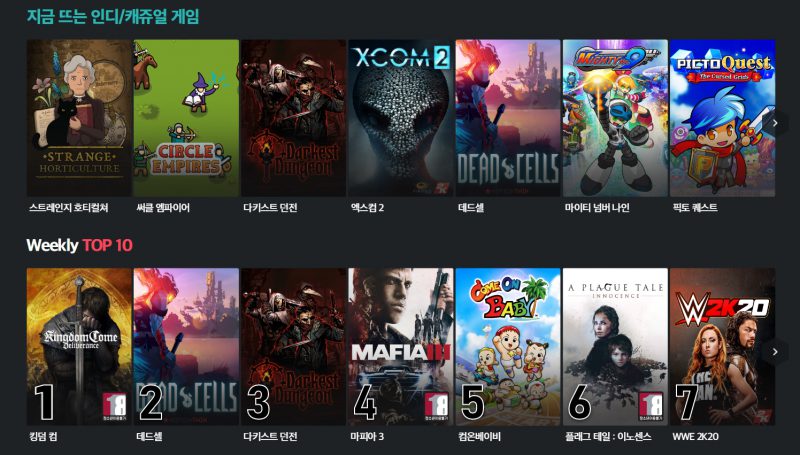Image resolution: width=800 pixels, height=455 pixels.
Task: Click the 18 rating badge on Kingdom Come
Action: click(x=115, y=407)
